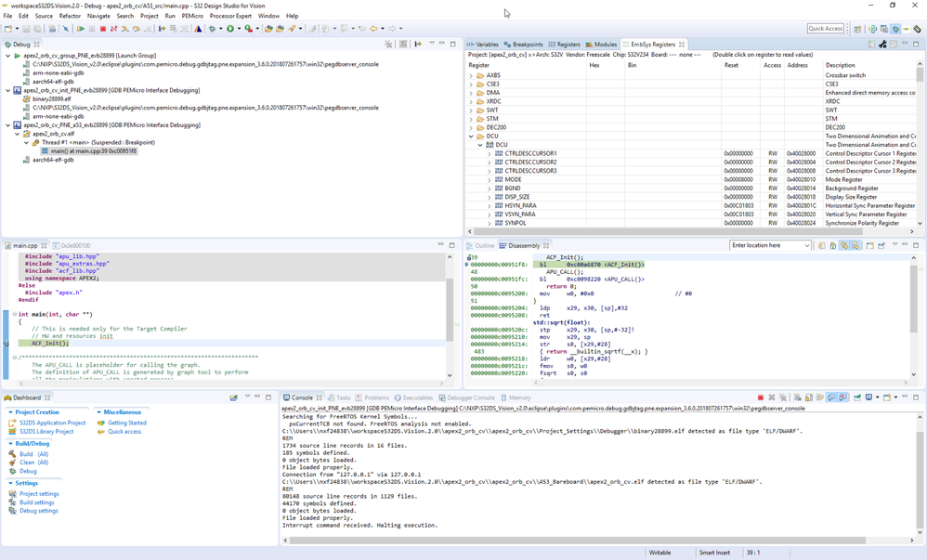Image resolution: width=927 pixels, height=560 pixels.
Task: Expand the AXBS register folder
Action: tap(471, 76)
